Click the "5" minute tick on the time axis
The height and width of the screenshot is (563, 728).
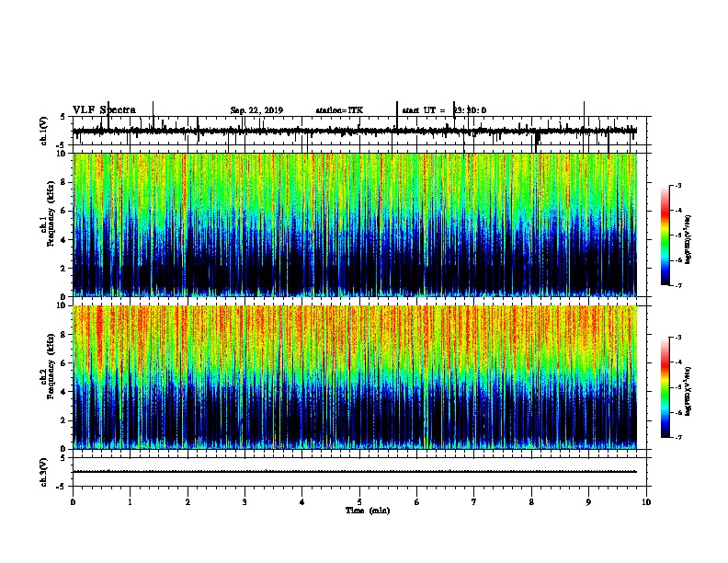(x=359, y=502)
